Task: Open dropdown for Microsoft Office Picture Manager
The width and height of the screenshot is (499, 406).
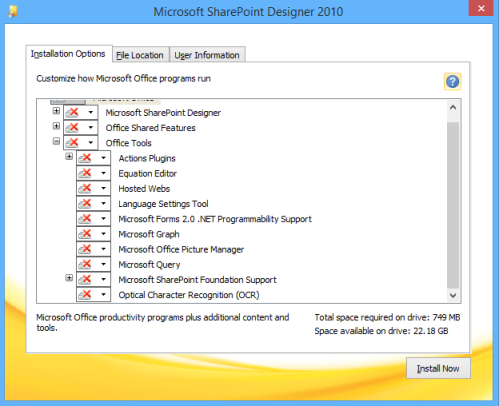Action: (103, 249)
